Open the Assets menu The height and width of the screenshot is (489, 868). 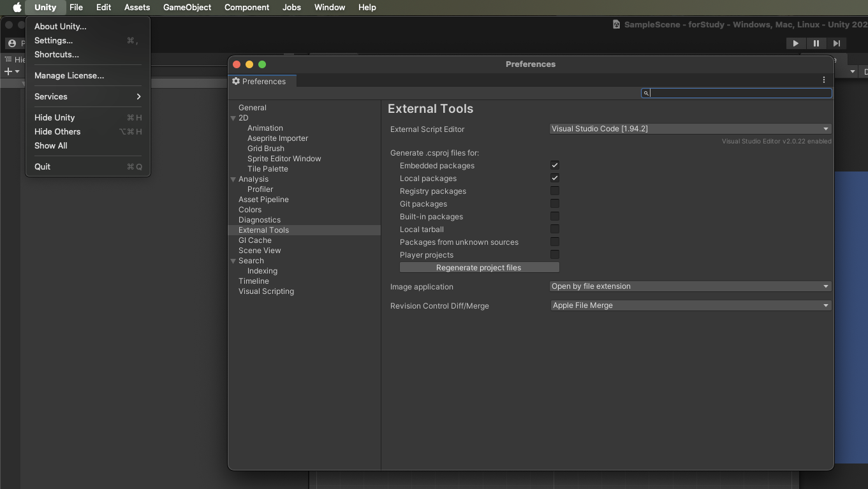137,8
